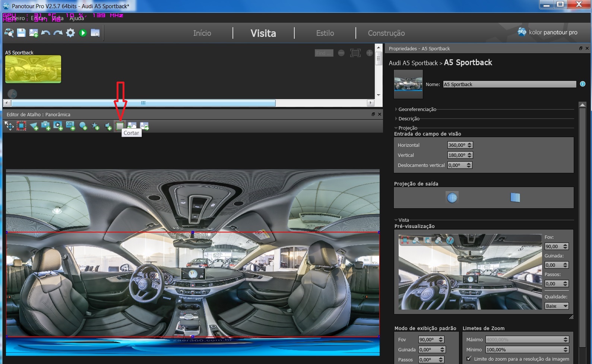Zoom out thumbnails with the minus button

click(341, 53)
